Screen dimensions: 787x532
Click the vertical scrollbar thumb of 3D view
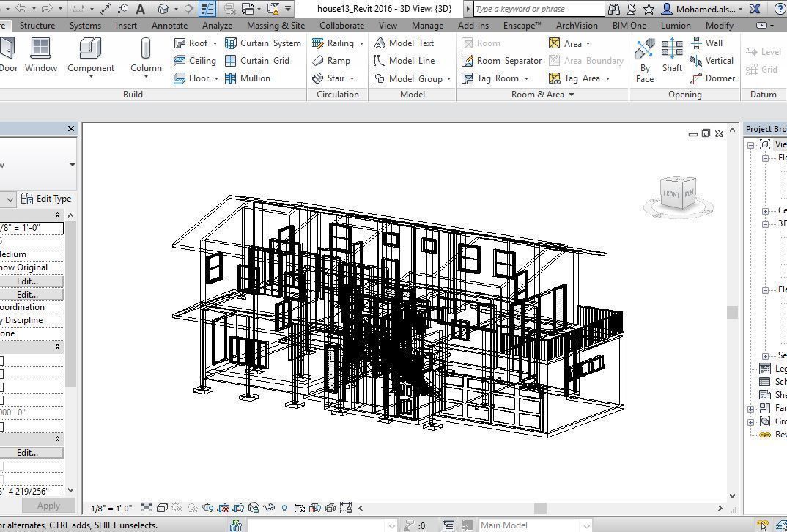coord(732,312)
